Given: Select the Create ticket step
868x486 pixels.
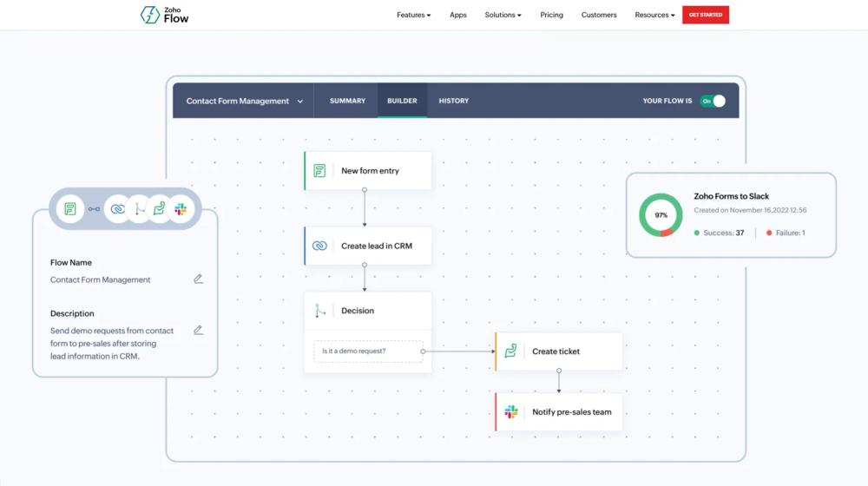Looking at the screenshot, I should point(558,351).
